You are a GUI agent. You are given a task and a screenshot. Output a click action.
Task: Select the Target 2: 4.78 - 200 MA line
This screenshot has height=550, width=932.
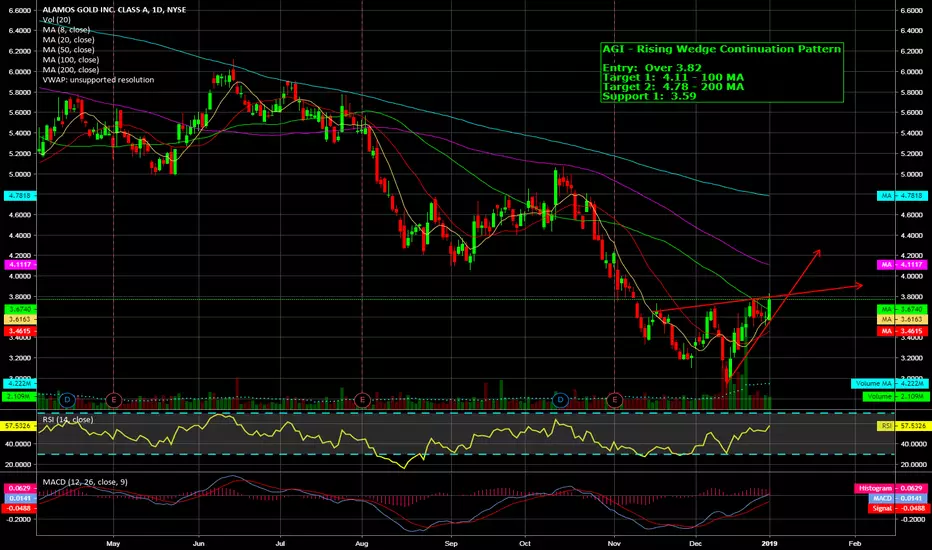[x=673, y=87]
